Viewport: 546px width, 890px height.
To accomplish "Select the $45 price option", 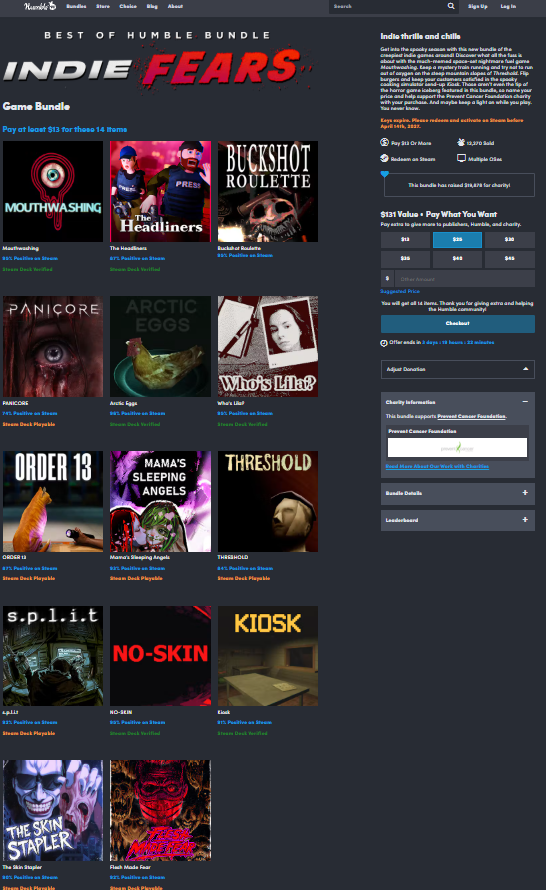I will 510,259.
